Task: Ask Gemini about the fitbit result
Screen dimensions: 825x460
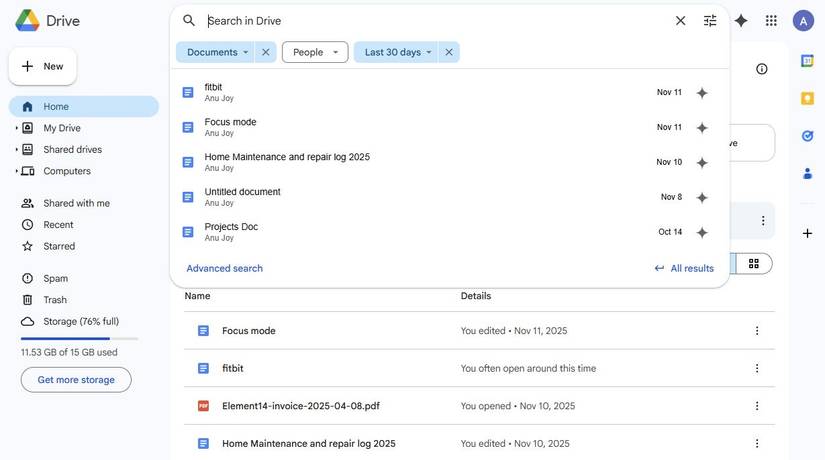Action: [x=702, y=93]
